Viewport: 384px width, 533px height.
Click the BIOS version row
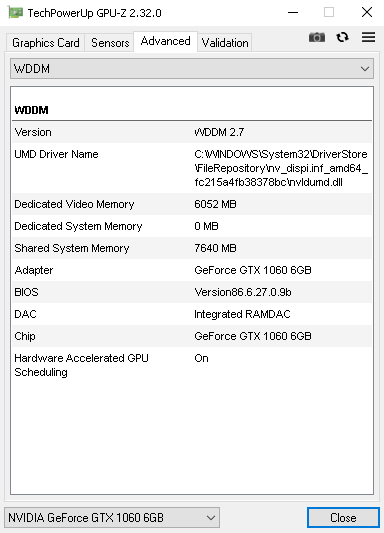click(192, 292)
